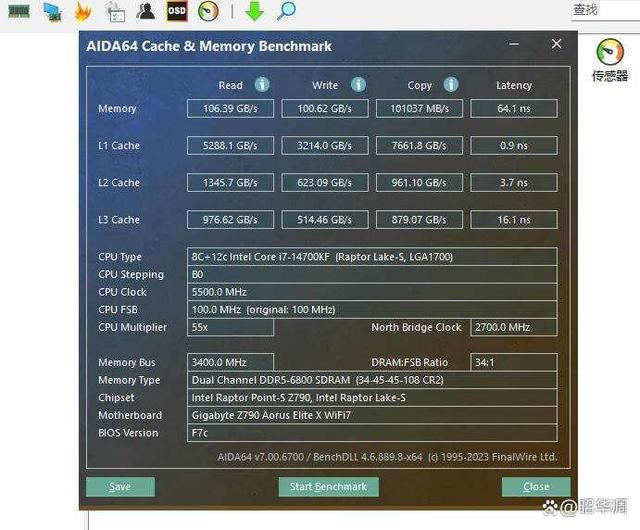Click the AIDA64 version footer text
Image resolution: width=640 pixels, height=530 pixels.
(x=387, y=457)
